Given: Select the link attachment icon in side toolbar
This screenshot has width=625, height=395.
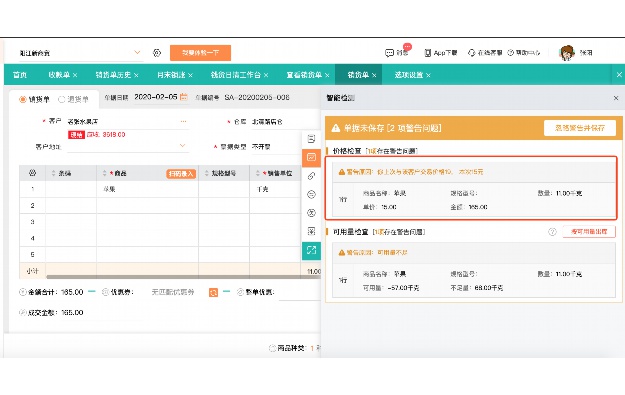Looking at the screenshot, I should click(311, 176).
